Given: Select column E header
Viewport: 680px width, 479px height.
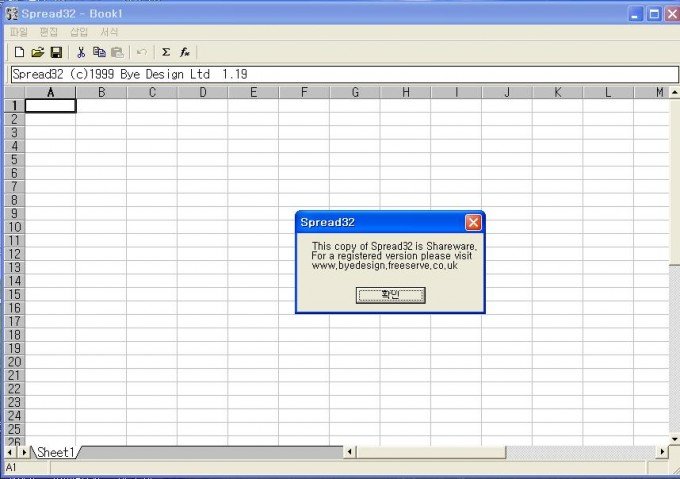Looking at the screenshot, I should tap(254, 92).
